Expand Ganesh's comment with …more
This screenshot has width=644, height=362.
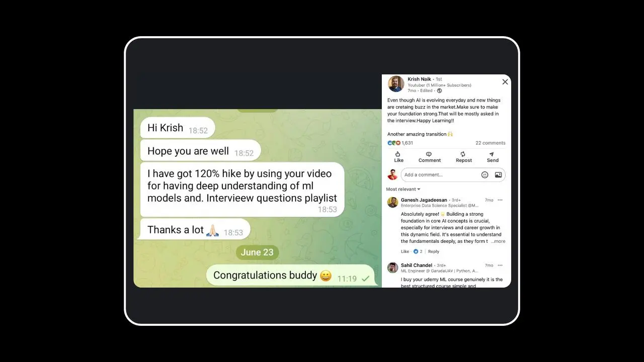point(498,241)
